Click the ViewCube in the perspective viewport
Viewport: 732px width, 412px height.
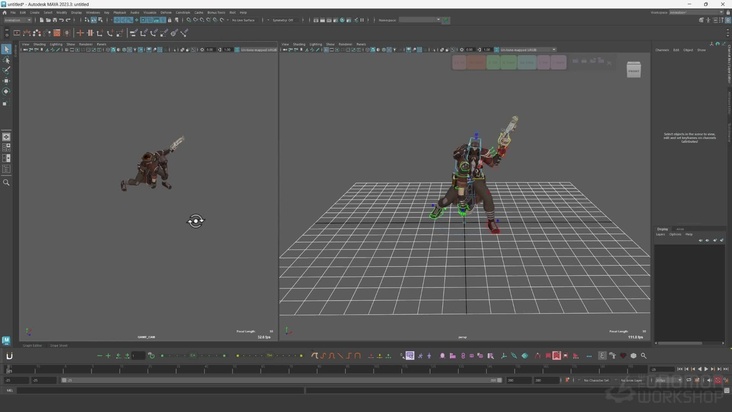coord(633,69)
